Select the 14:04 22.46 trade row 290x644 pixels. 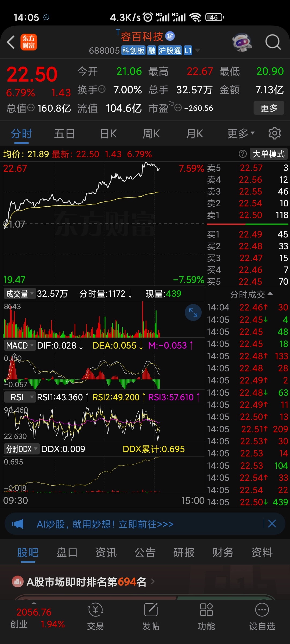(247, 307)
